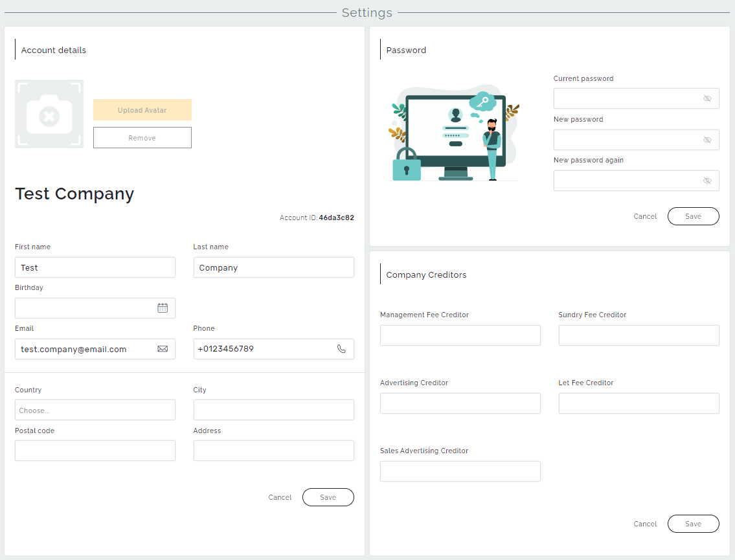735x560 pixels.
Task: Focus the City input field
Action: 274,410
